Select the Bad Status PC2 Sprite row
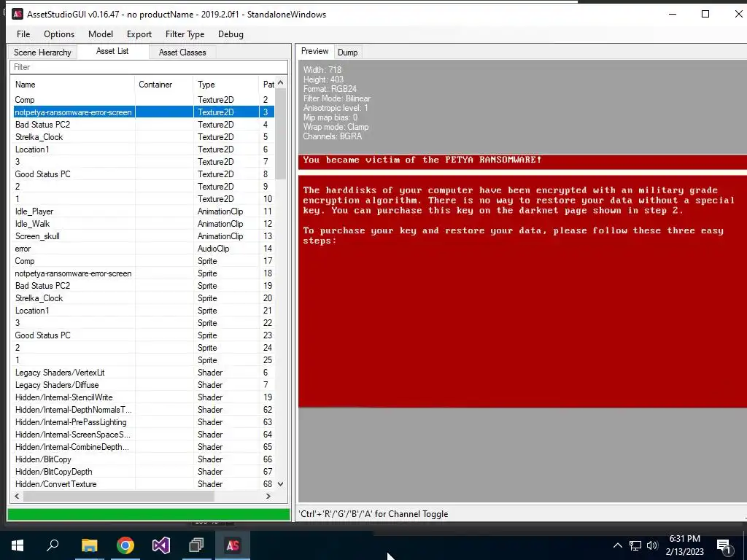This screenshot has width=747, height=560. coord(143,286)
